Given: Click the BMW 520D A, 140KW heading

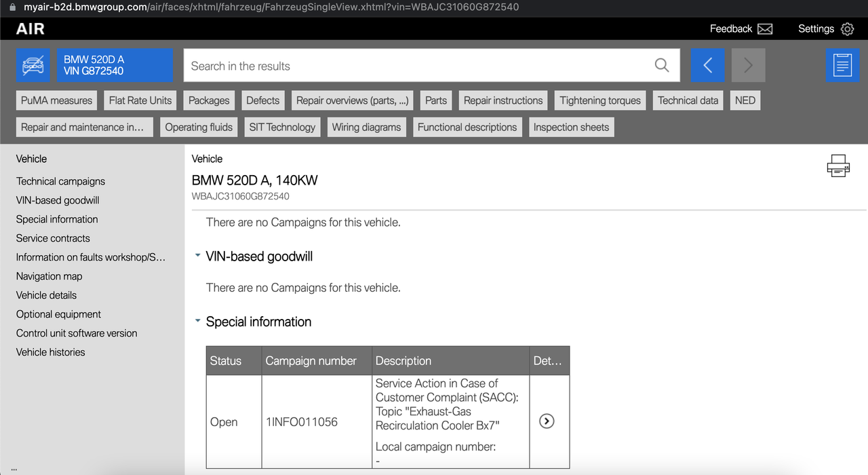Looking at the screenshot, I should (x=255, y=180).
